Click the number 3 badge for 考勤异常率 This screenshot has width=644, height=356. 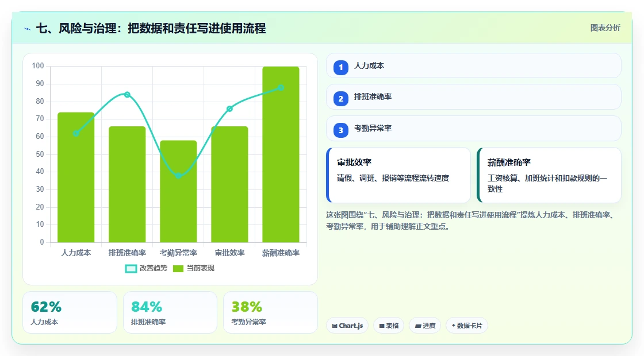pos(341,130)
